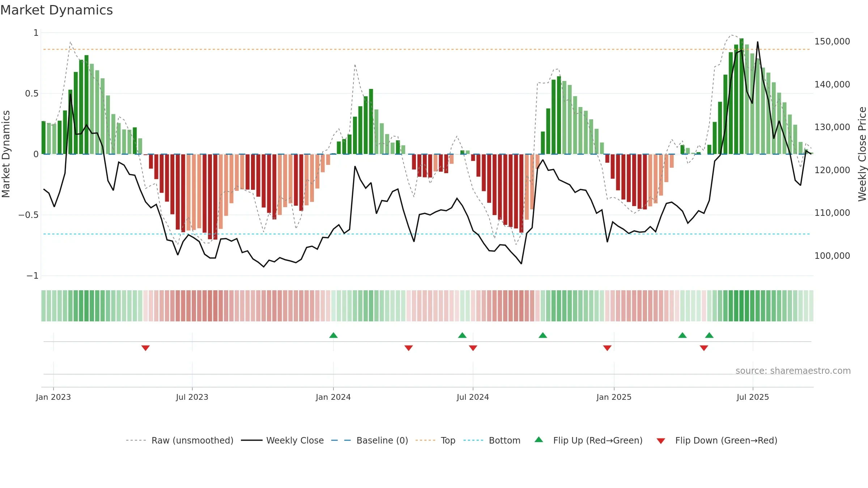Click the 0.5 tick on the left axis
The image size is (868, 488).
point(31,94)
